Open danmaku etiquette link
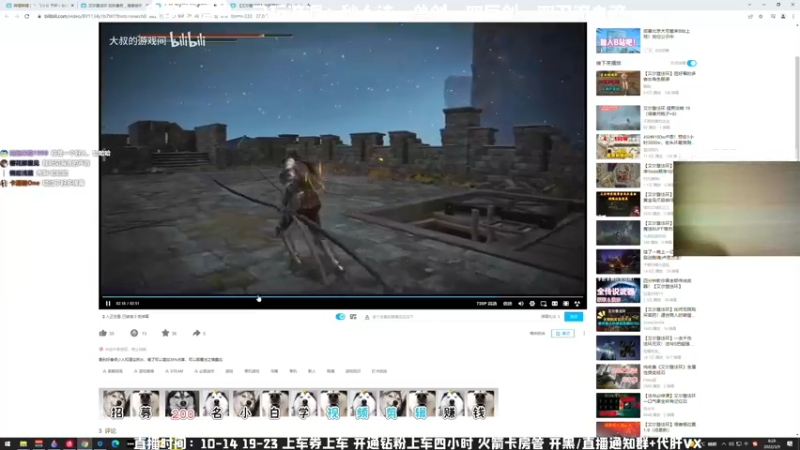This screenshot has width=800, height=450. [550, 317]
